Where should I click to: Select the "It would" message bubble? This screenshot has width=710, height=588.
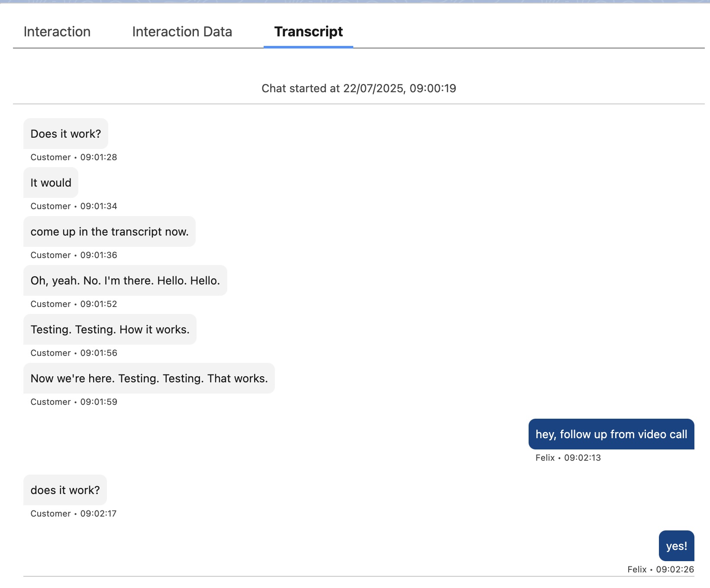tap(51, 183)
